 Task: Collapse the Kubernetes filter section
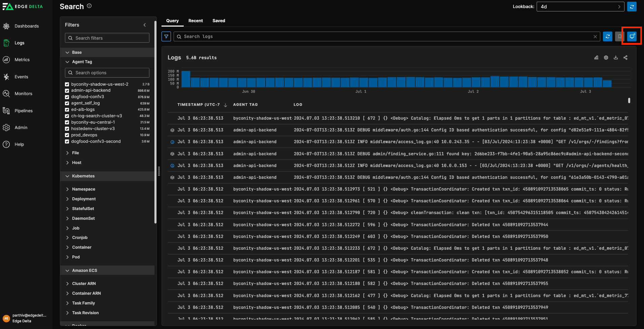pyautogui.click(x=83, y=176)
